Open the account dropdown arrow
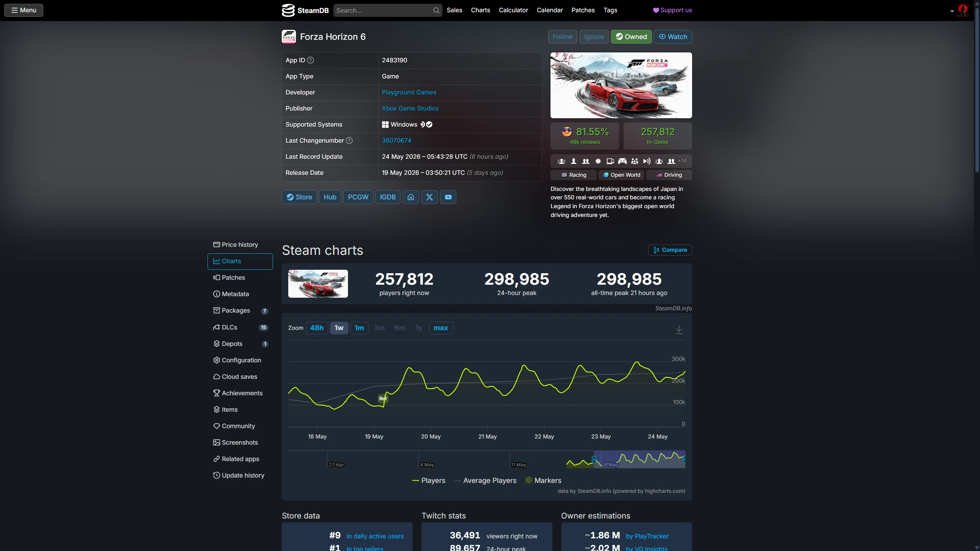 click(952, 11)
